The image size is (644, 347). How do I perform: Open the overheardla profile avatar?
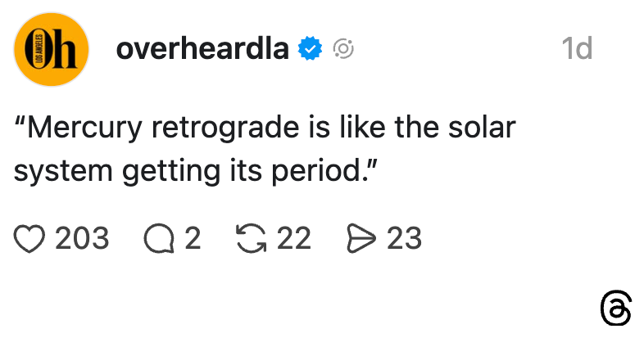click(51, 50)
